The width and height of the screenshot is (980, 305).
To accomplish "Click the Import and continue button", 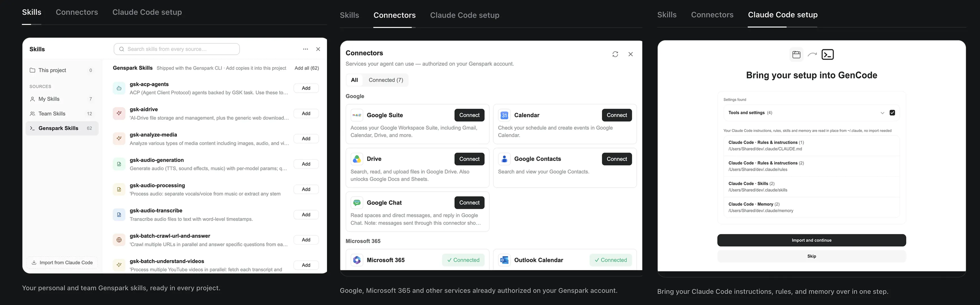I will tap(811, 240).
